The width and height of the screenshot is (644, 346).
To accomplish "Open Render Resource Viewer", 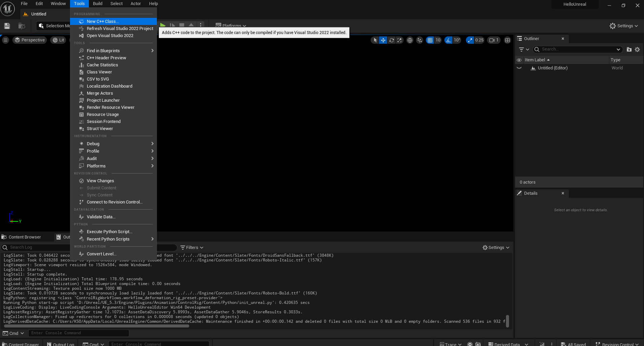I will point(113,107).
